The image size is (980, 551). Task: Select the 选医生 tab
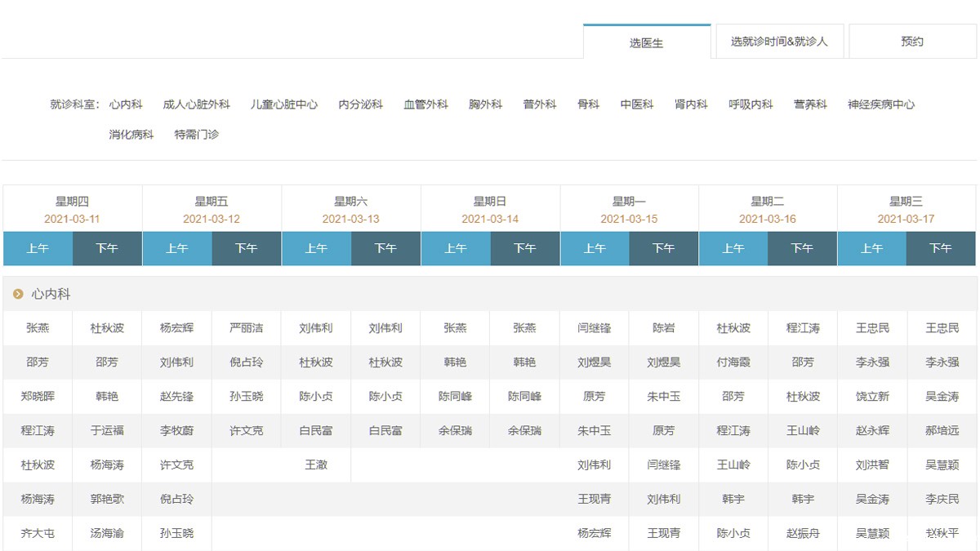(x=646, y=42)
